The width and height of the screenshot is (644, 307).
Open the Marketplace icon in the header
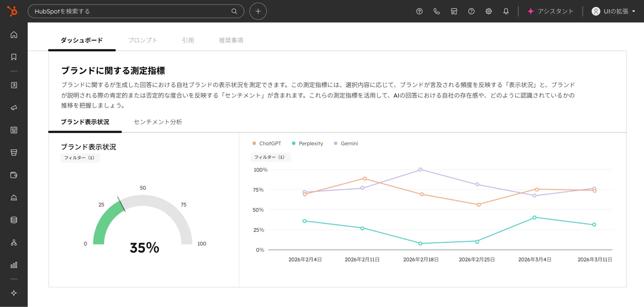coord(454,11)
